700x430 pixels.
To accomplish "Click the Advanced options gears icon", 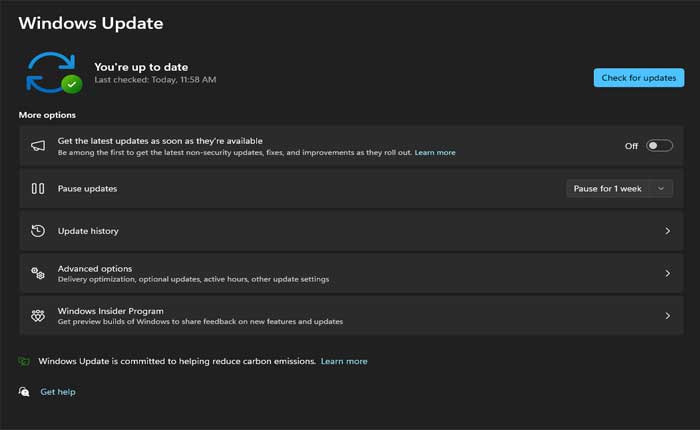I will 38,273.
